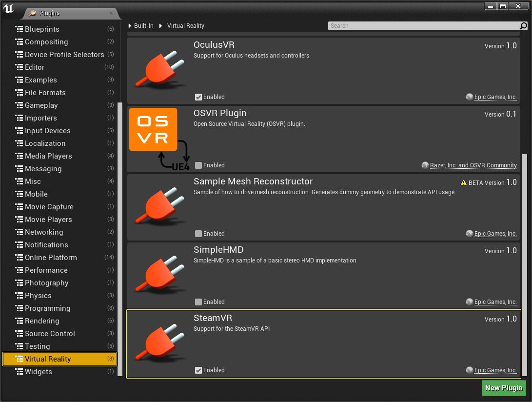Click the Sample Mesh Reconstructor plug icon
Viewport: 532px width, 402px height.
(x=159, y=207)
